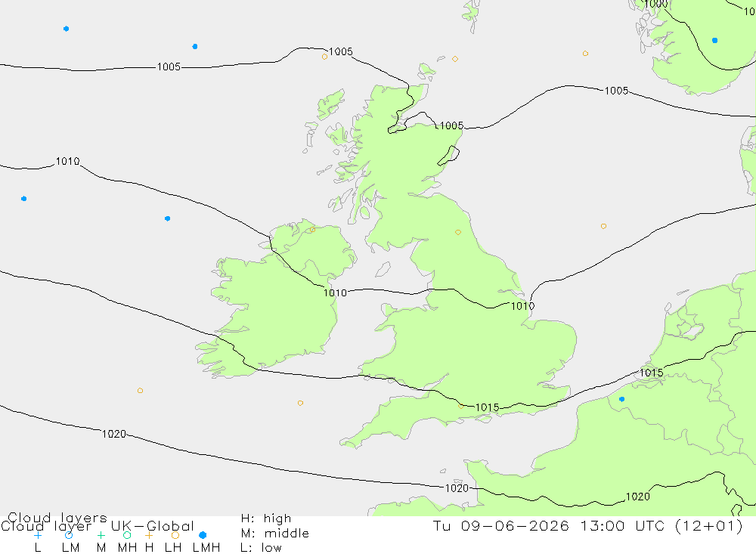
Task: Click the 'MH' legend label
Action: 127,548
